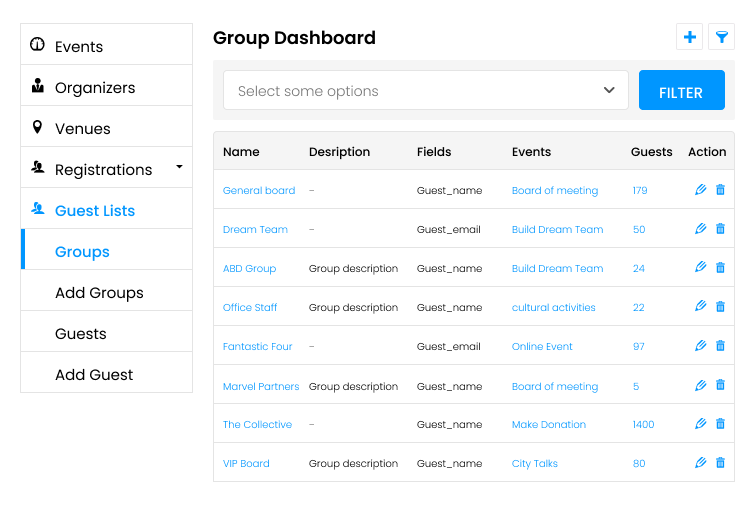The height and width of the screenshot is (505, 755).
Task: Click the Guest Lists sidebar icon
Action: [x=38, y=208]
